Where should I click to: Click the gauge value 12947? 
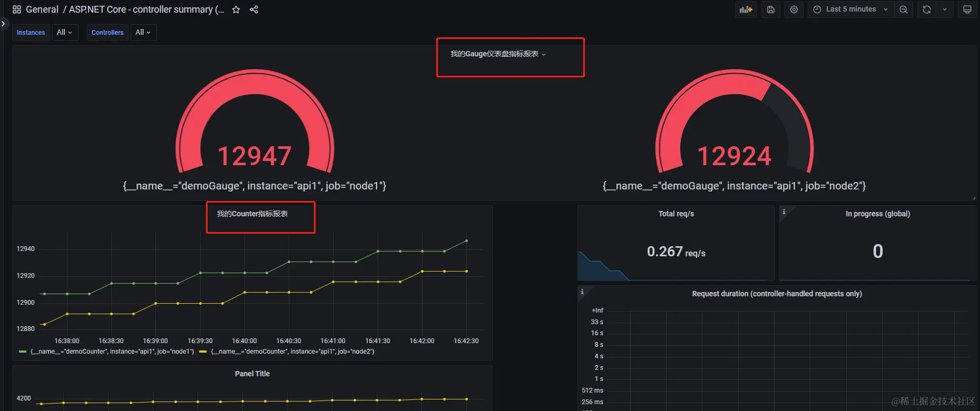coord(254,156)
